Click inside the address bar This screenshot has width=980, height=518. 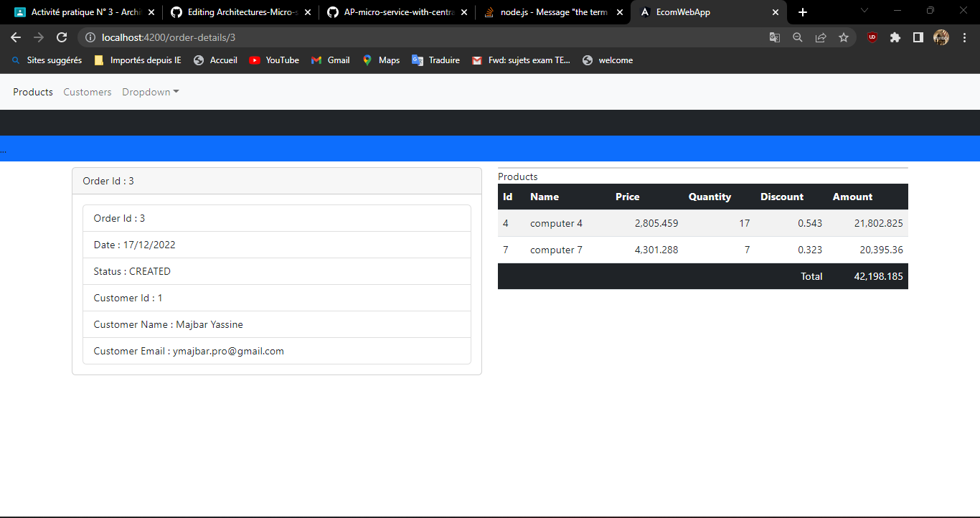(287, 37)
